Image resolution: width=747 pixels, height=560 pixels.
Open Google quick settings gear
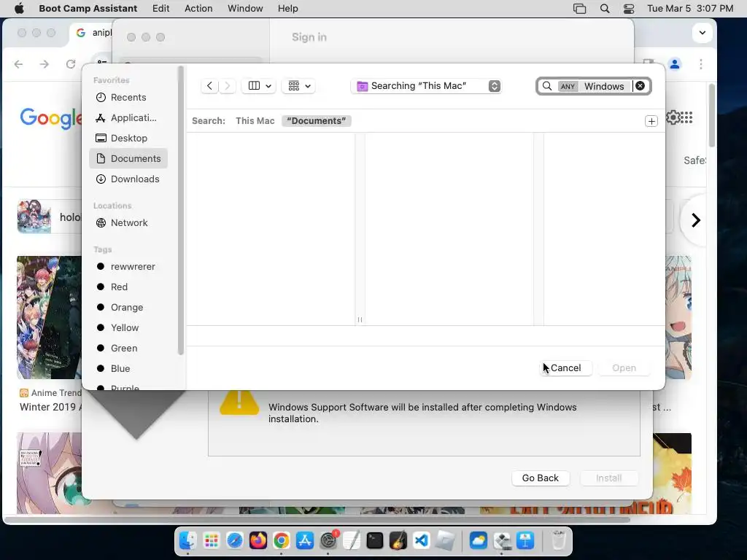tap(673, 117)
